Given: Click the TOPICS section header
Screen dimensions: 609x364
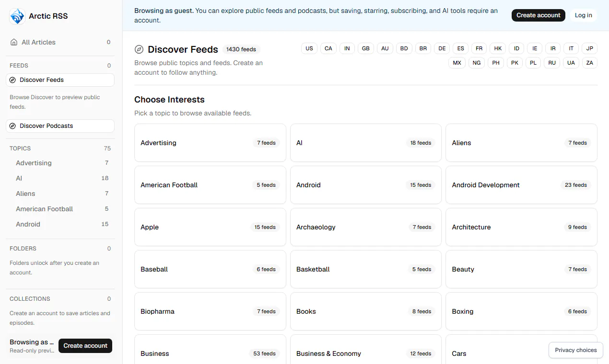Looking at the screenshot, I should click(x=20, y=148).
